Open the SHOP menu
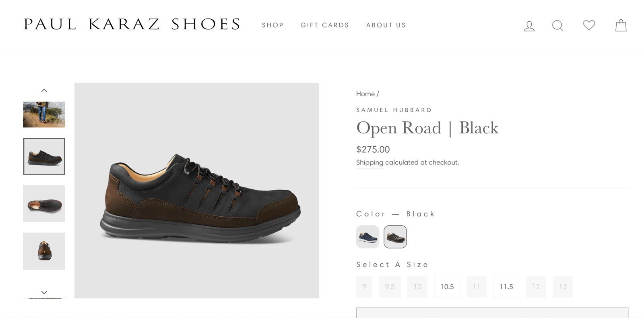This screenshot has width=644, height=318. click(x=272, y=25)
